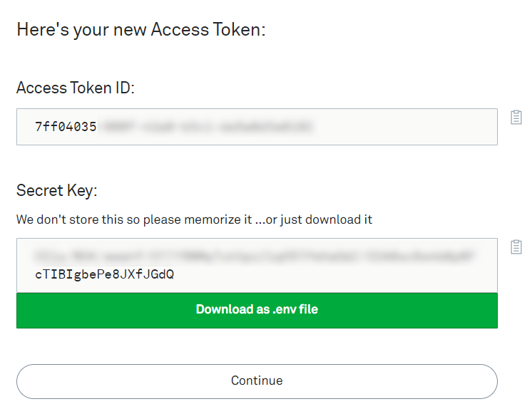Click the "or just download it" hint text

click(x=319, y=219)
